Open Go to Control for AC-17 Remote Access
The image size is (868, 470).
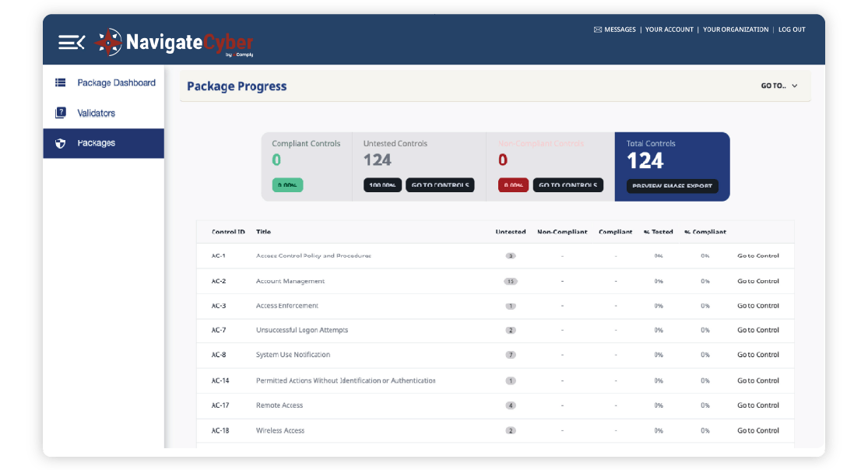(757, 405)
